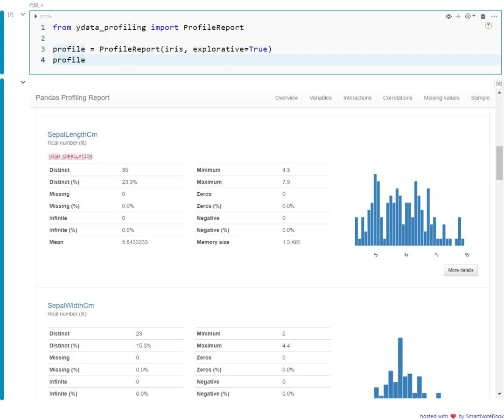
Task: Click the SepalWidthCm column heading link
Action: tap(70, 306)
